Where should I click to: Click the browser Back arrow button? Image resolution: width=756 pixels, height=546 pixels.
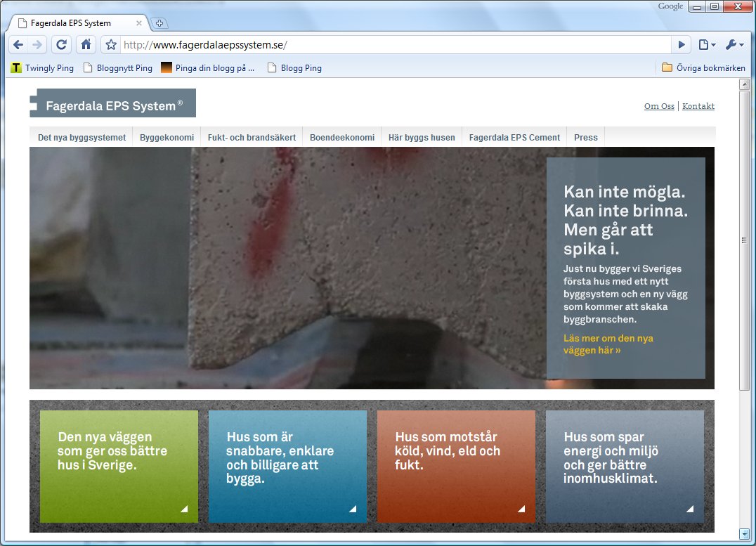click(18, 45)
